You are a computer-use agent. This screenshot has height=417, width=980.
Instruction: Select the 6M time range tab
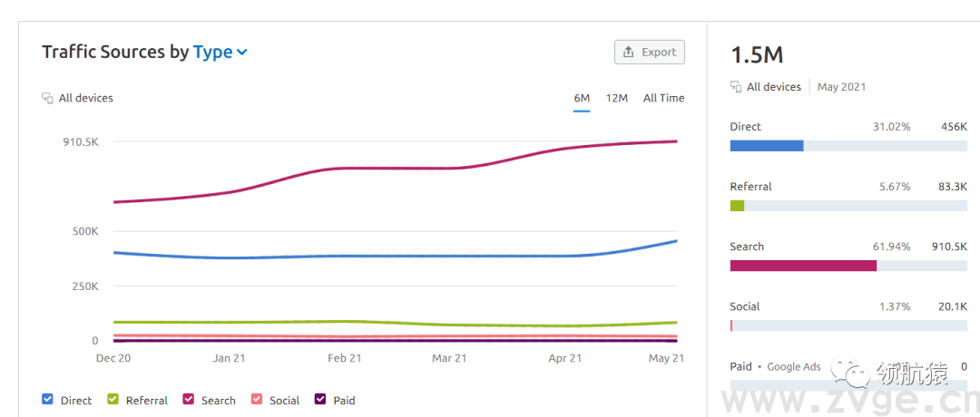point(582,98)
